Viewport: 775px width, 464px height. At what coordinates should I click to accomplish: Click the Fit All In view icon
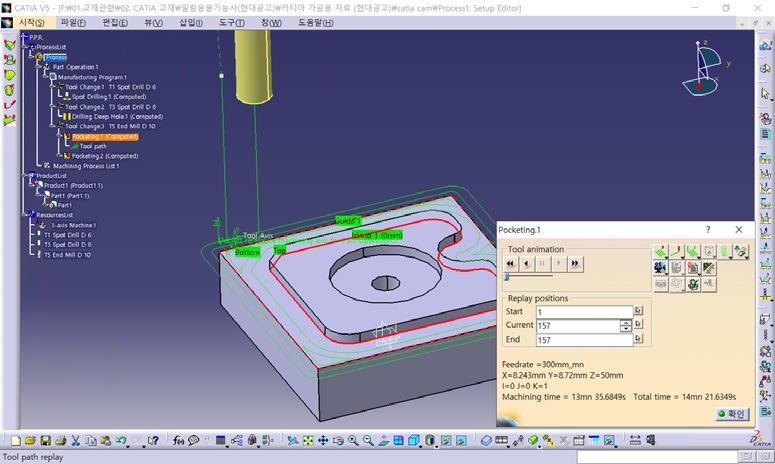[x=309, y=440]
